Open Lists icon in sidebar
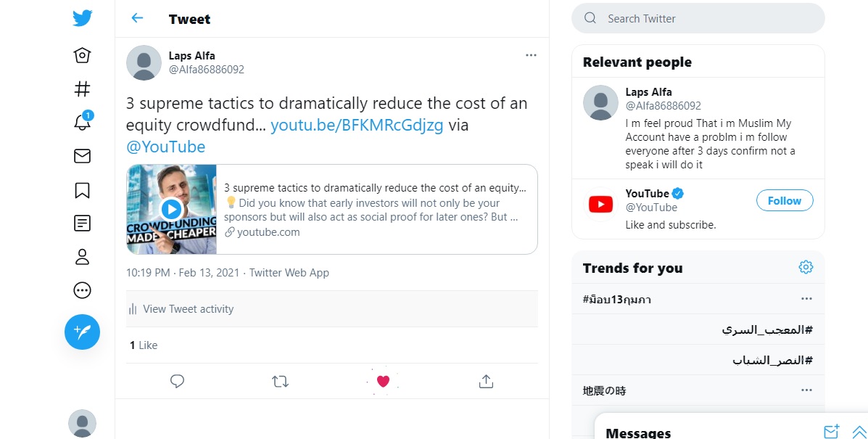 [82, 223]
